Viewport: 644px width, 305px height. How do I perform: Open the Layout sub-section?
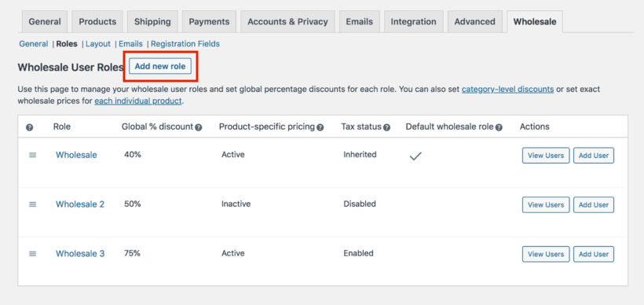(98, 43)
